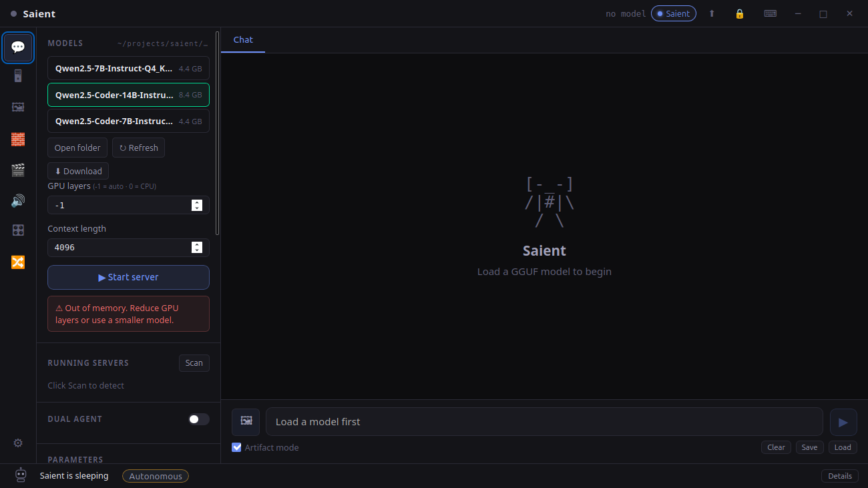Click the Clear chat button
The width and height of the screenshot is (868, 488).
776,447
